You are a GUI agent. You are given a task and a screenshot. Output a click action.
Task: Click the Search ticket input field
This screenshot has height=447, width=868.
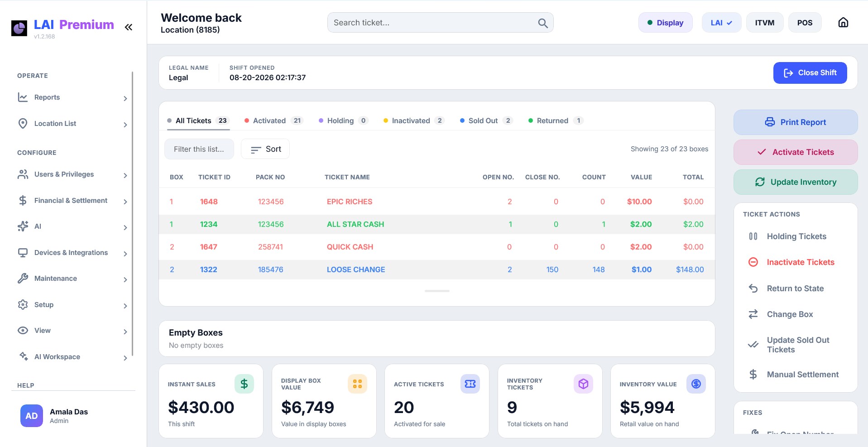coord(440,23)
